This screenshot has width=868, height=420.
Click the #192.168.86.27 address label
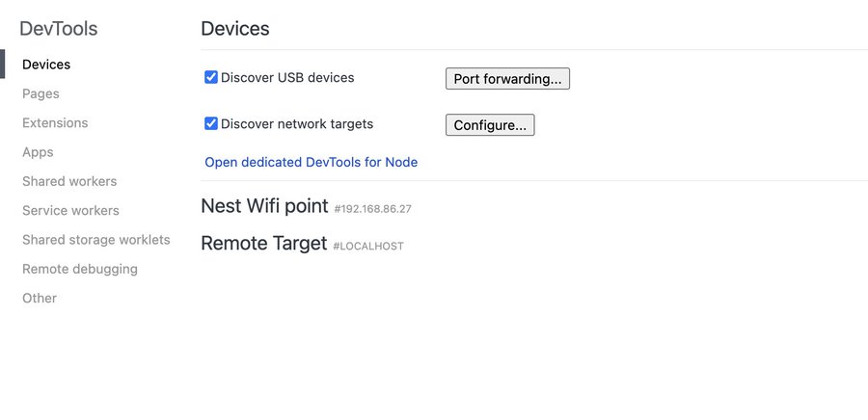373,208
